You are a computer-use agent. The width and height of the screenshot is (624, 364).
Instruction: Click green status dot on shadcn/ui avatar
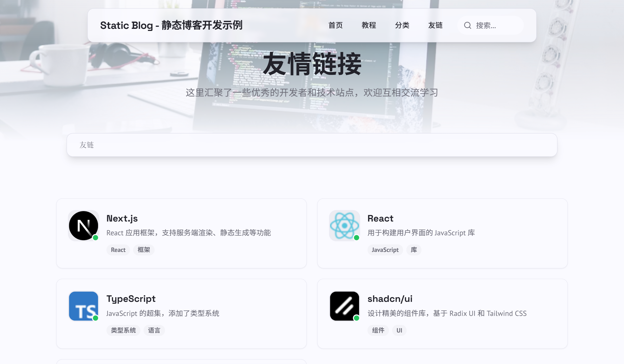click(356, 318)
